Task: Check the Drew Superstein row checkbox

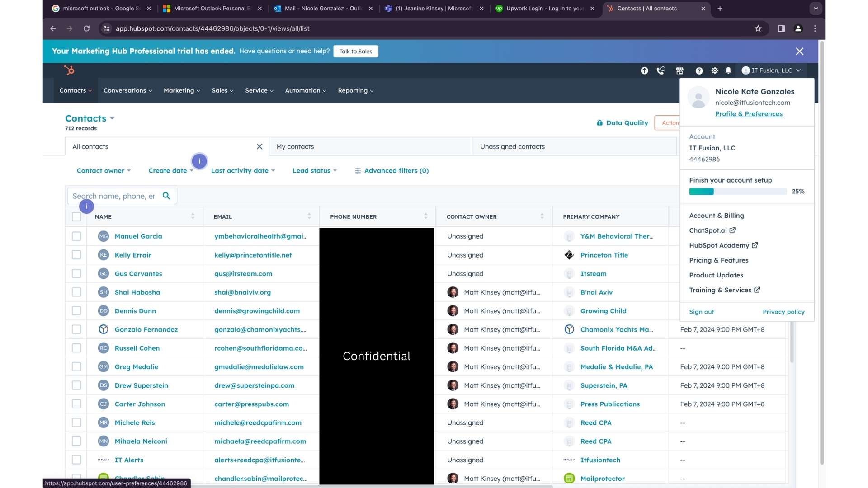Action: pos(76,385)
